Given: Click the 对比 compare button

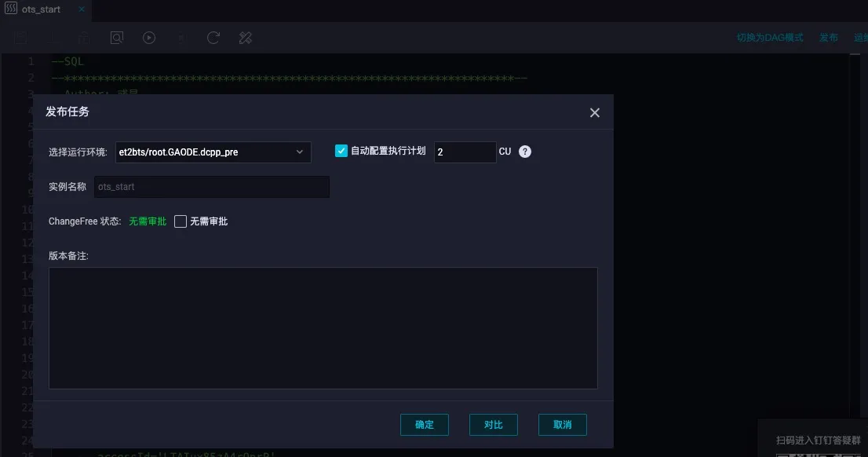Looking at the screenshot, I should click(x=493, y=424).
